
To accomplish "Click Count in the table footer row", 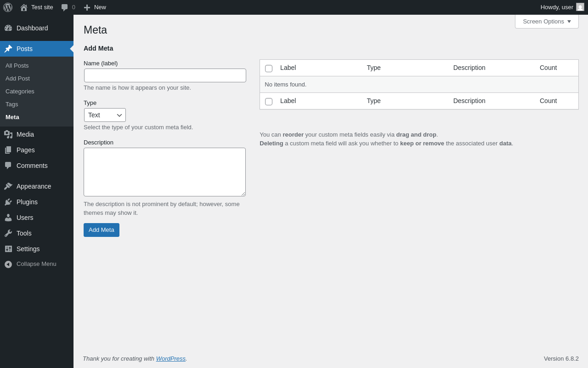I will pyautogui.click(x=548, y=101).
